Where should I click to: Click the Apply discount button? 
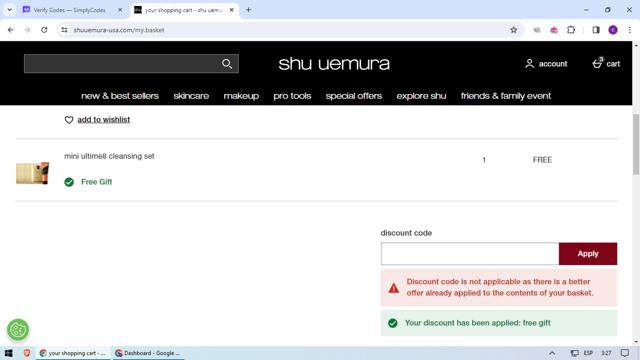[588, 253]
